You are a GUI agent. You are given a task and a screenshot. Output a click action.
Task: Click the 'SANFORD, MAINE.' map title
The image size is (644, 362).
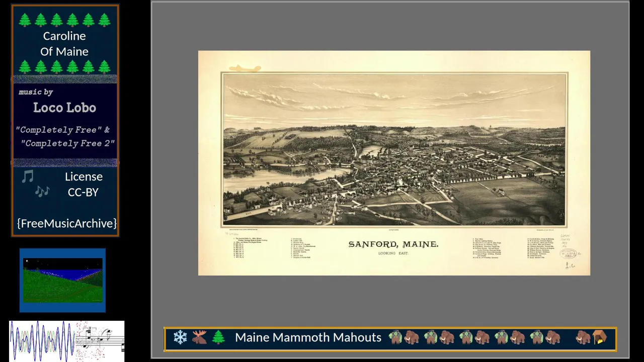click(x=393, y=244)
